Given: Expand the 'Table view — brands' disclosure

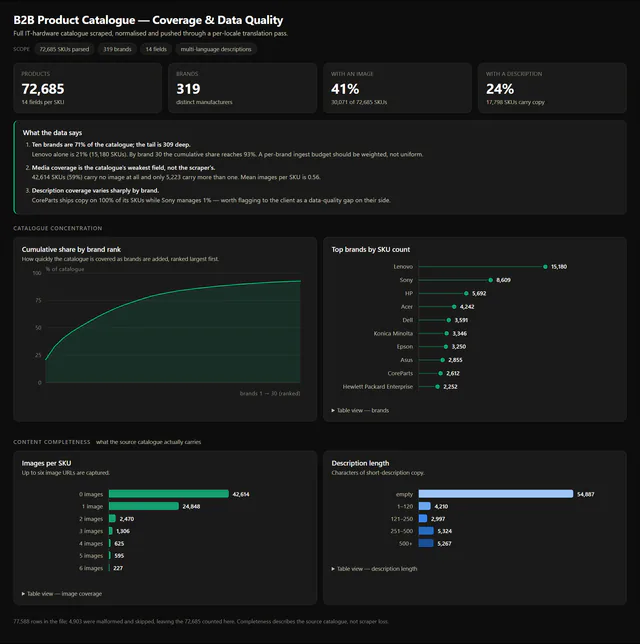Looking at the screenshot, I should (360, 410).
